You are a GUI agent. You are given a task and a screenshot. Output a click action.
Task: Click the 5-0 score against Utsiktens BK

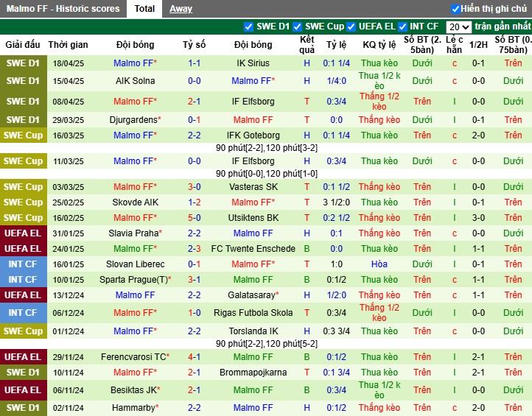[x=194, y=218]
